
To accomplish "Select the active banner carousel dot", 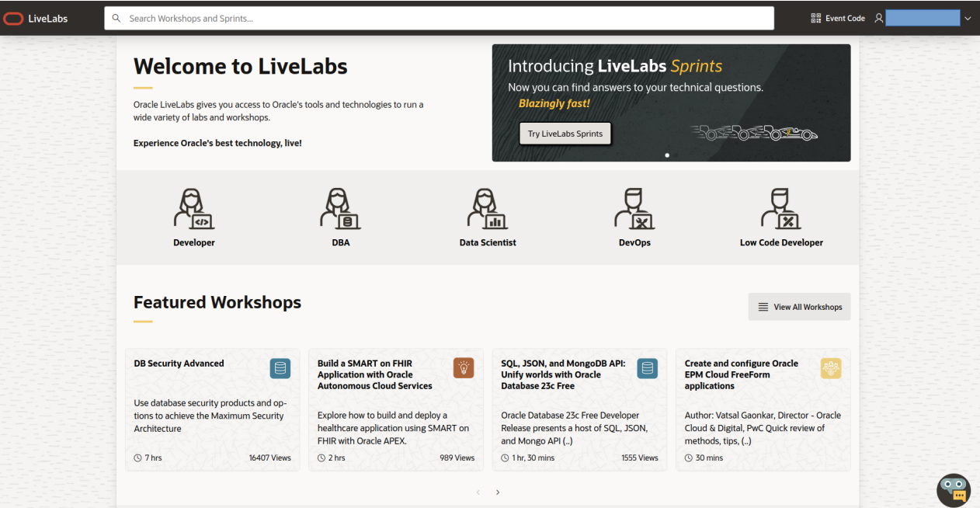I will point(667,155).
